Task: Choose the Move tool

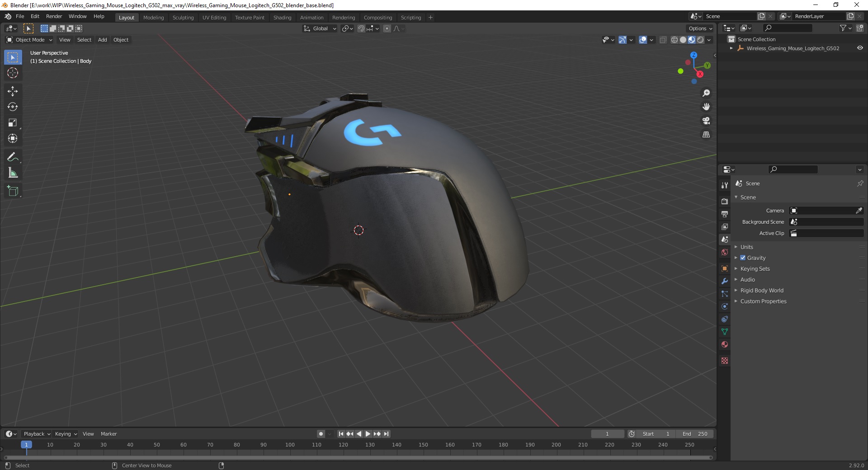Action: point(13,91)
